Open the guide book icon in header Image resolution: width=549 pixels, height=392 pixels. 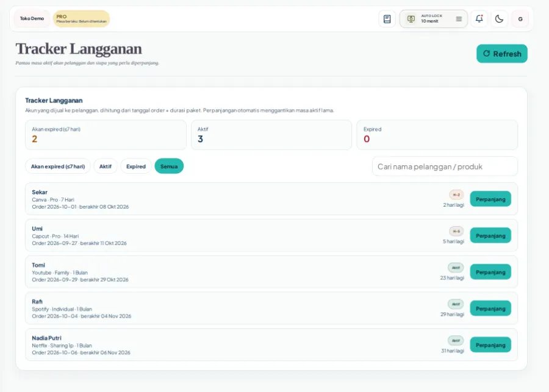click(387, 19)
